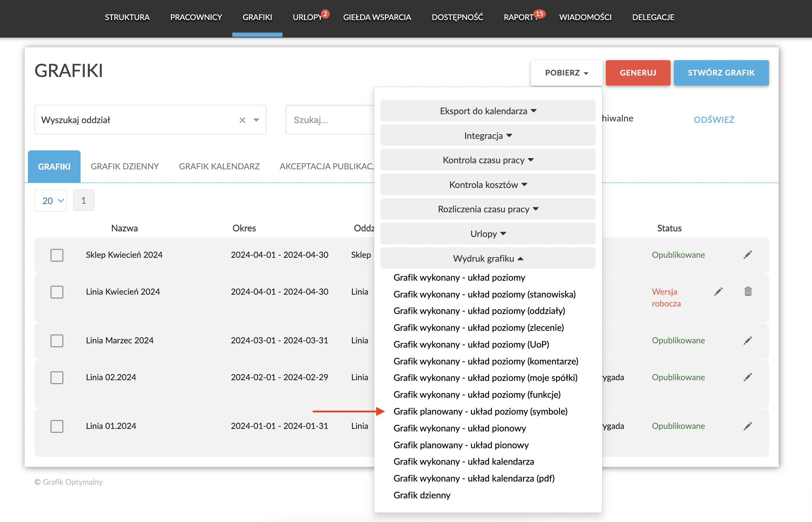The height and width of the screenshot is (522, 812).
Task: Clear department search with X icon
Action: (x=242, y=120)
